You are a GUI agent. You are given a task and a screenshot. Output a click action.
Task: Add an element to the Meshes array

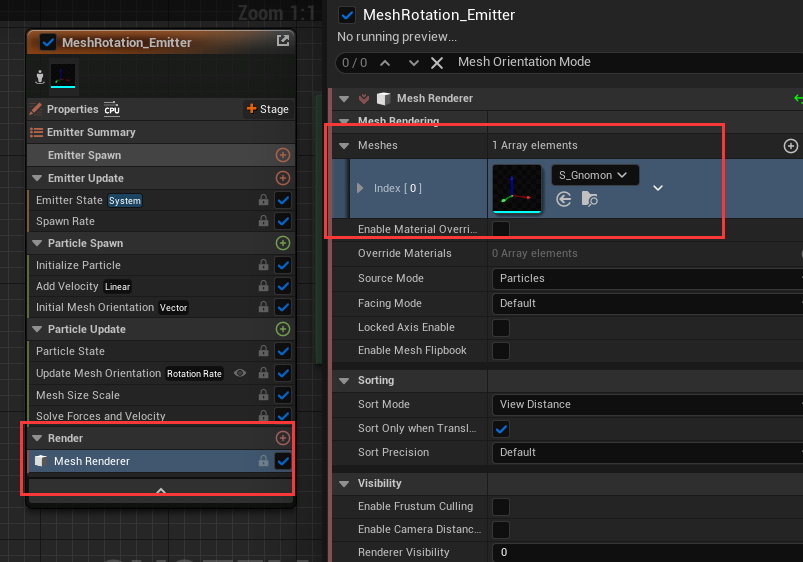point(790,146)
